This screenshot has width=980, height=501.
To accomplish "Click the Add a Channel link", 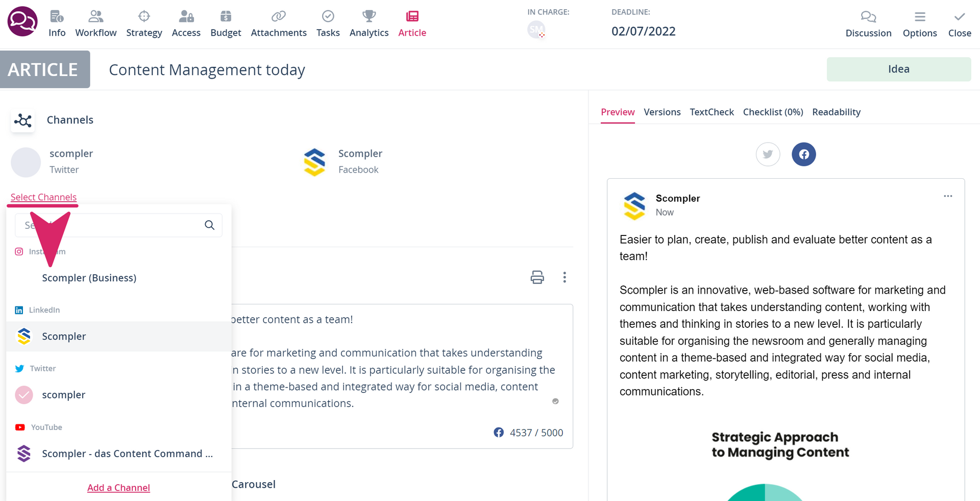I will coord(118,488).
